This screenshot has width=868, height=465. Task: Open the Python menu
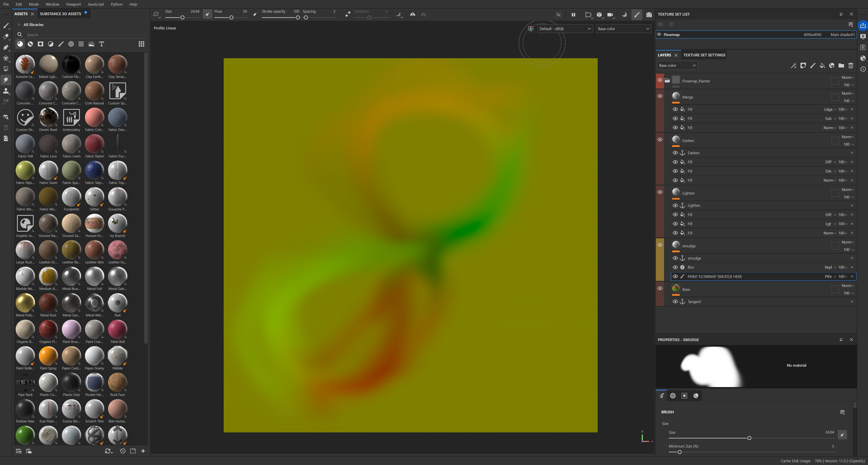click(x=117, y=4)
